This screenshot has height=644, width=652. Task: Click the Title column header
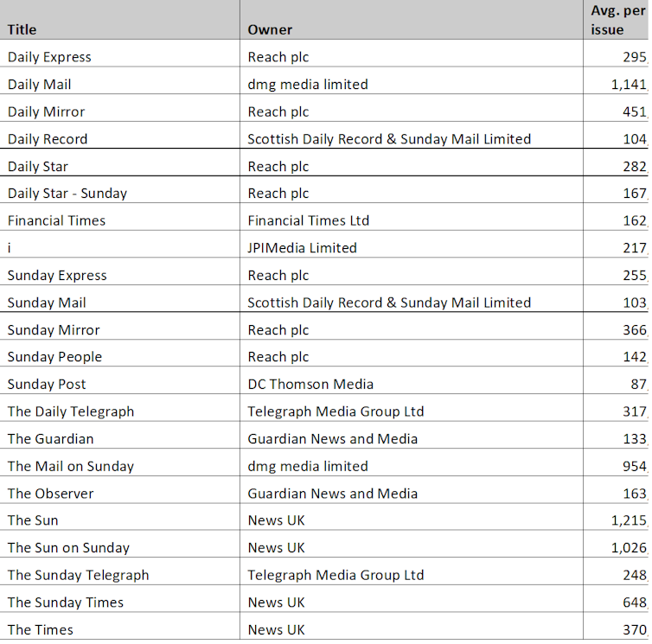[22, 29]
